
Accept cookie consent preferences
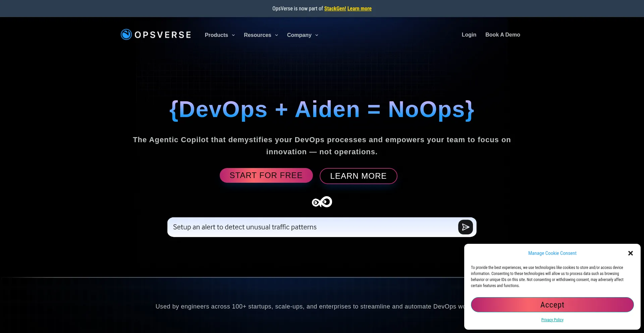tap(552, 305)
